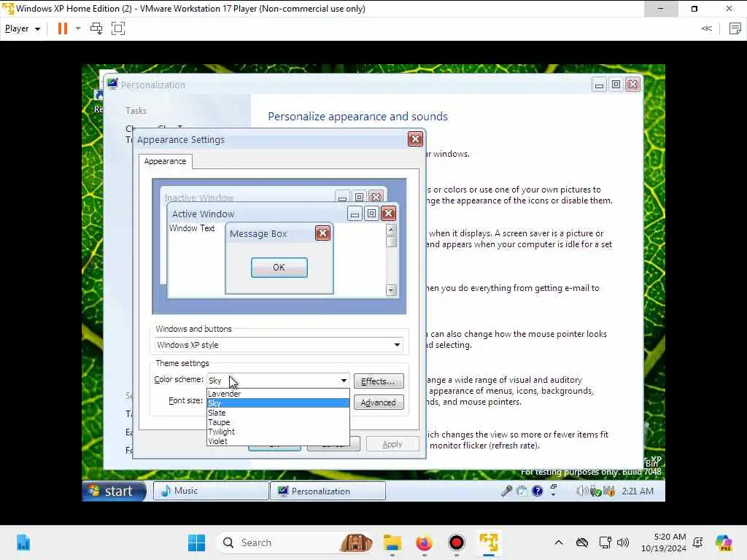Image resolution: width=747 pixels, height=560 pixels.
Task: Click preview scrollbar down arrow
Action: coord(391,289)
